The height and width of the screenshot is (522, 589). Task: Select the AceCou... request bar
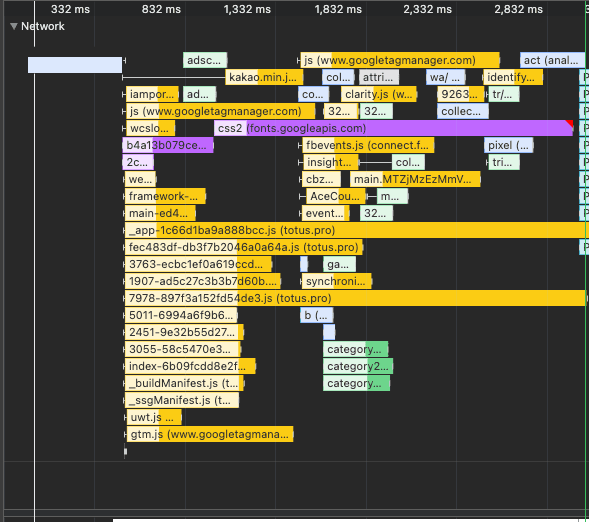(336, 196)
